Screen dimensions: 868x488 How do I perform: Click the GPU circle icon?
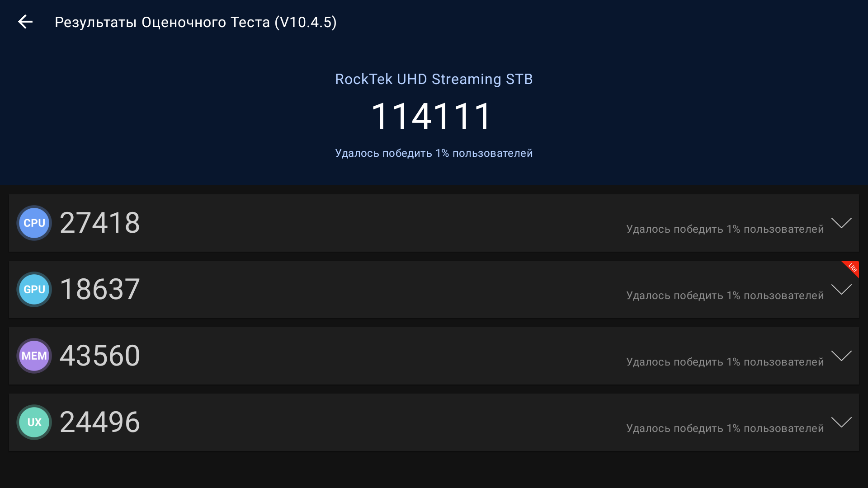pyautogui.click(x=34, y=289)
